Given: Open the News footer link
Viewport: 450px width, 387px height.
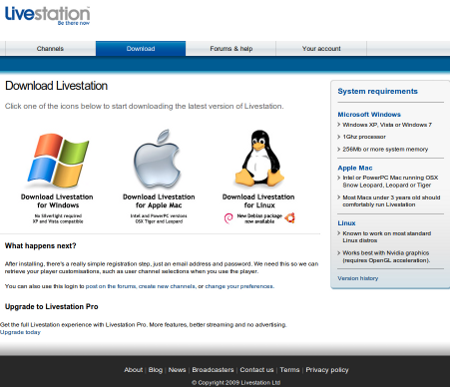Looking at the screenshot, I should point(177,370).
